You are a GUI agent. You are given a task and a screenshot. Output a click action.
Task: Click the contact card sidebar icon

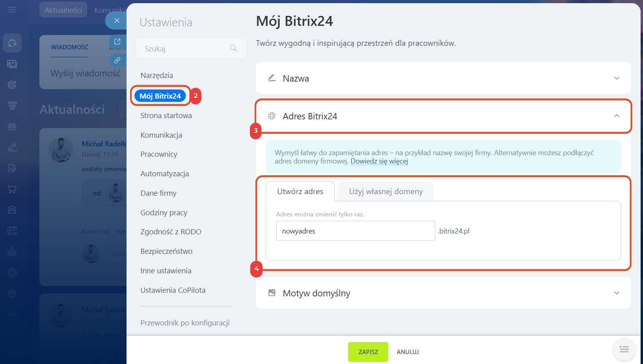click(x=12, y=64)
